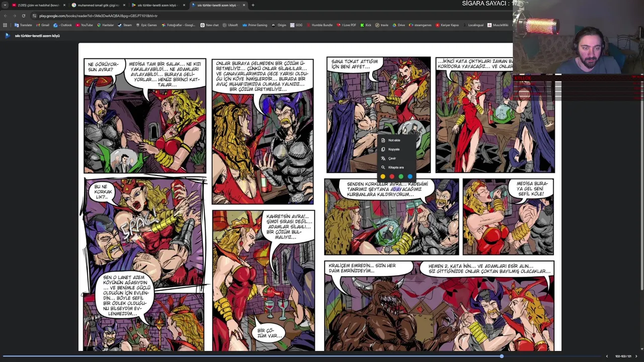Open site information icon in address bar
Screen dimensions: 644x362
coord(34,16)
